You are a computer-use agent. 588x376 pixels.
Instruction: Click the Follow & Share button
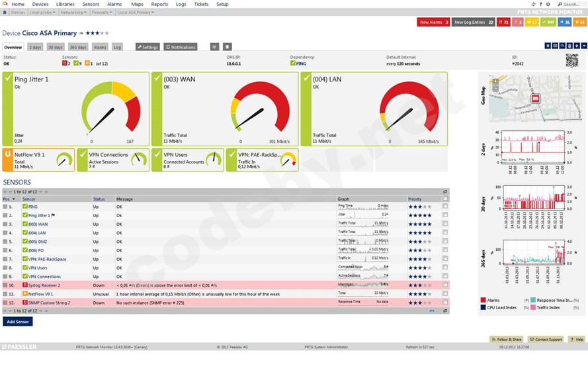tap(507, 339)
